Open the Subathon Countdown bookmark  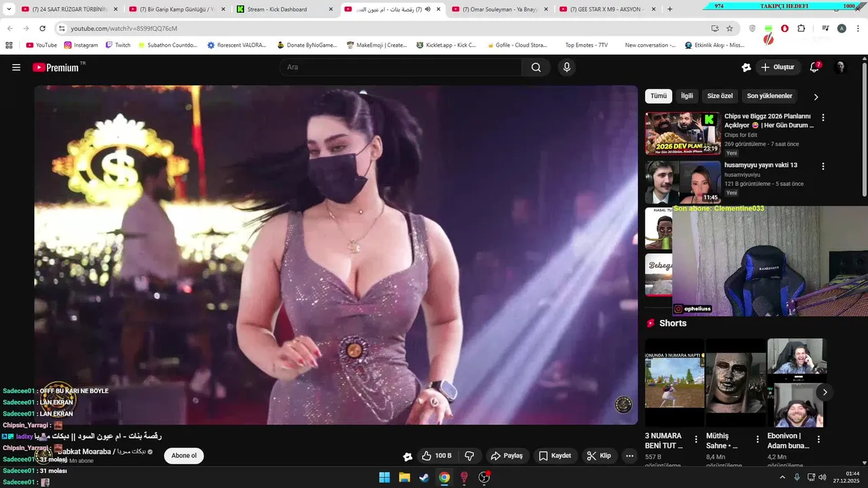[167, 45]
